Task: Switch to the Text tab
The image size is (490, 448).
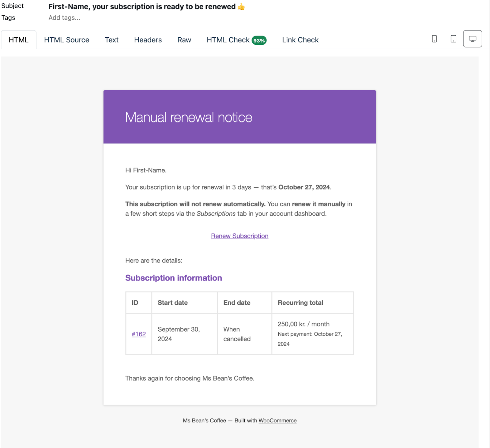Action: click(111, 40)
